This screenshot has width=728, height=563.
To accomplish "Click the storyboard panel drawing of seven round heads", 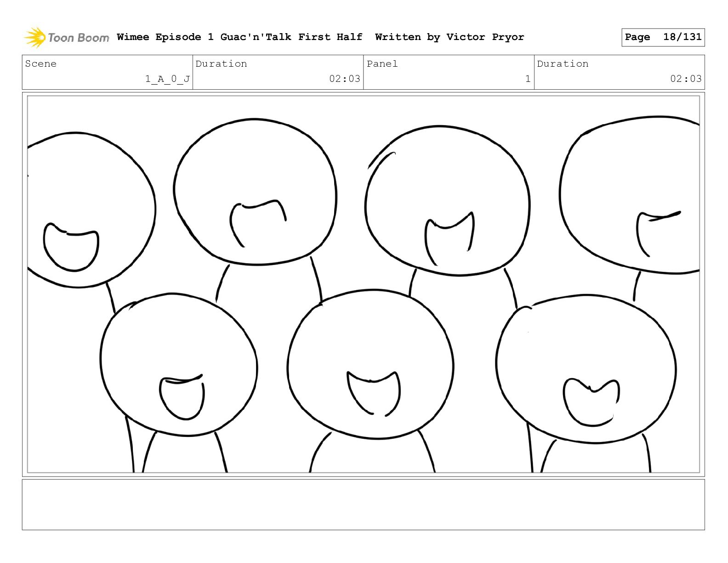I will [x=364, y=284].
